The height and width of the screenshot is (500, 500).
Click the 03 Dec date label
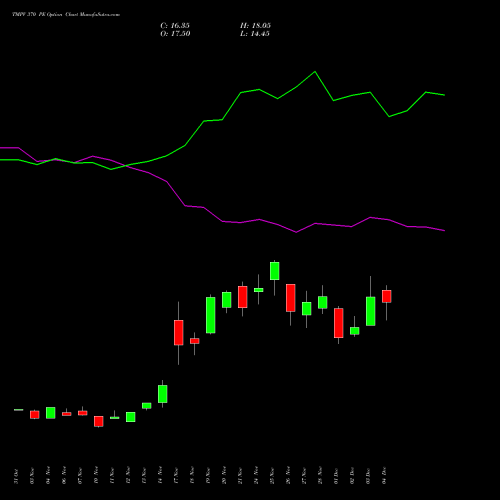pos(368,476)
